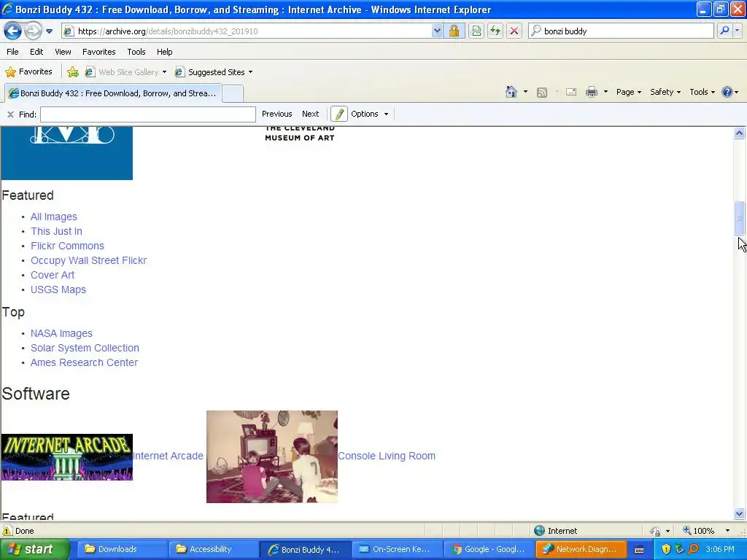Open the command bar Tools menu
The width and height of the screenshot is (747, 560).
703,92
